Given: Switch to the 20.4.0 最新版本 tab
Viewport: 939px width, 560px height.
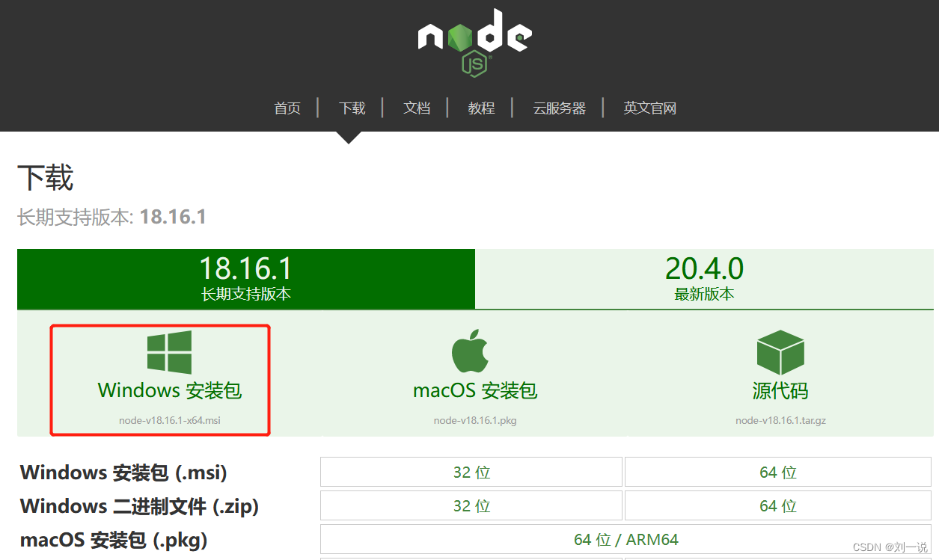Looking at the screenshot, I should click(704, 279).
